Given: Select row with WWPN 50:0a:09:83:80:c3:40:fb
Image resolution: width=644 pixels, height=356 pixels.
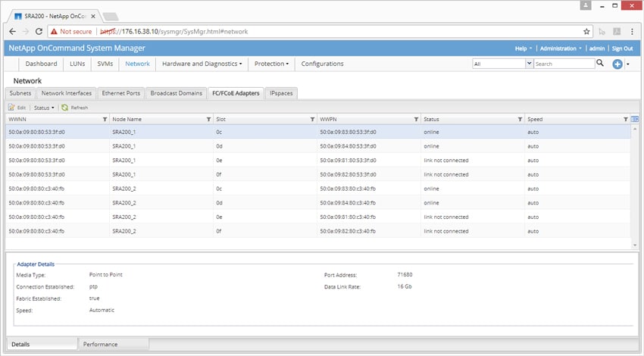Looking at the screenshot, I should (318, 189).
